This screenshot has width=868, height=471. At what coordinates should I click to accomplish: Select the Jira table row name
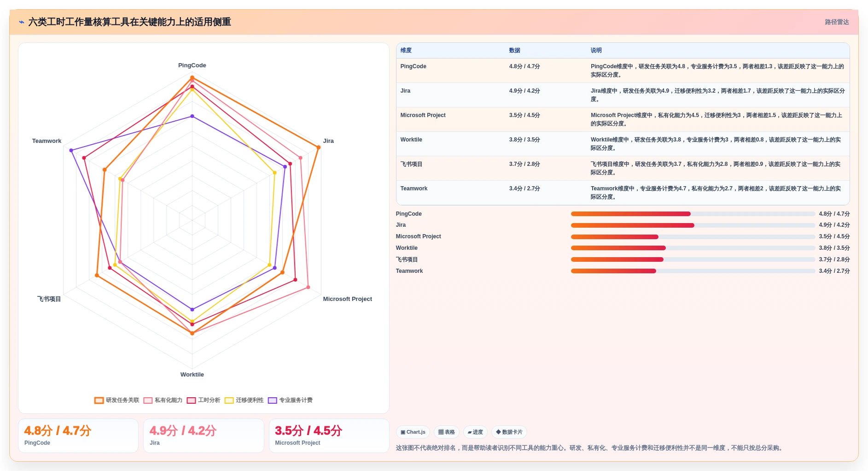pos(405,91)
